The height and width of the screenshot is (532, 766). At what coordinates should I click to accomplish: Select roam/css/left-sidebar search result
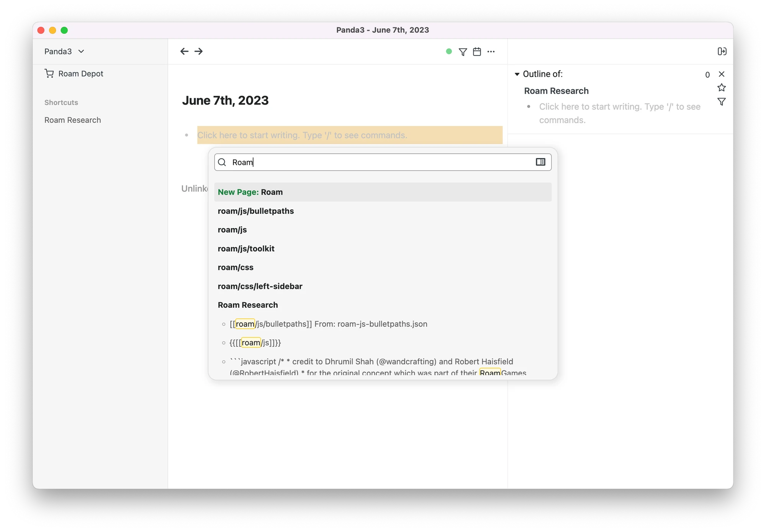[x=383, y=286]
